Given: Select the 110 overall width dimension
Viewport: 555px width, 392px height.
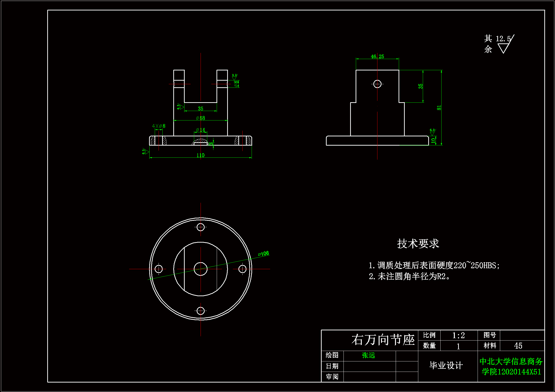Looking at the screenshot, I should [200, 155].
